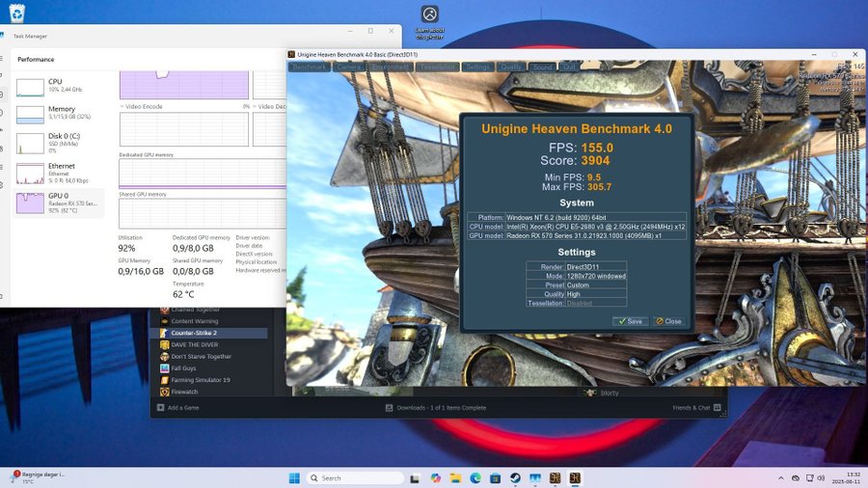
Task: Open the Benchmark menu in Heaven
Action: (309, 68)
